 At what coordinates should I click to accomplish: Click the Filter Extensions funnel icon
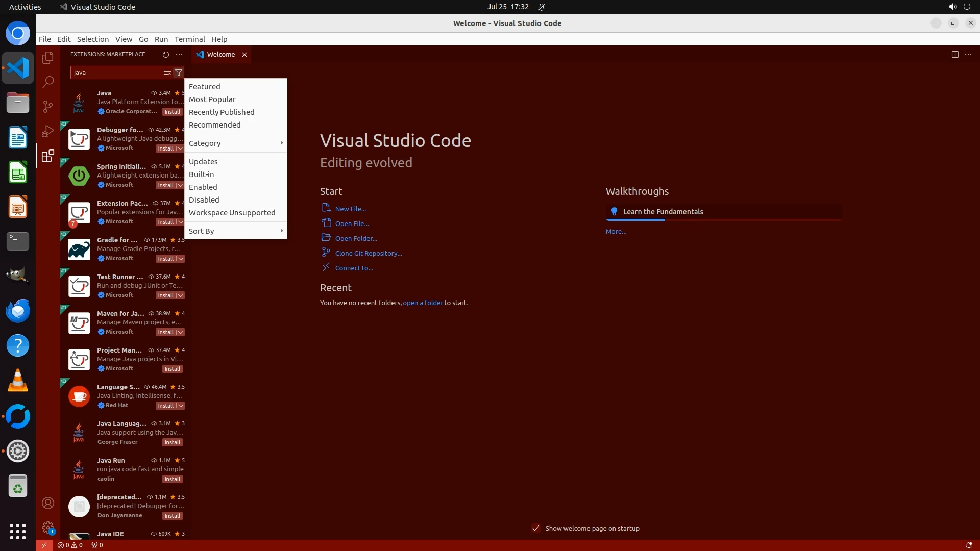(x=179, y=72)
